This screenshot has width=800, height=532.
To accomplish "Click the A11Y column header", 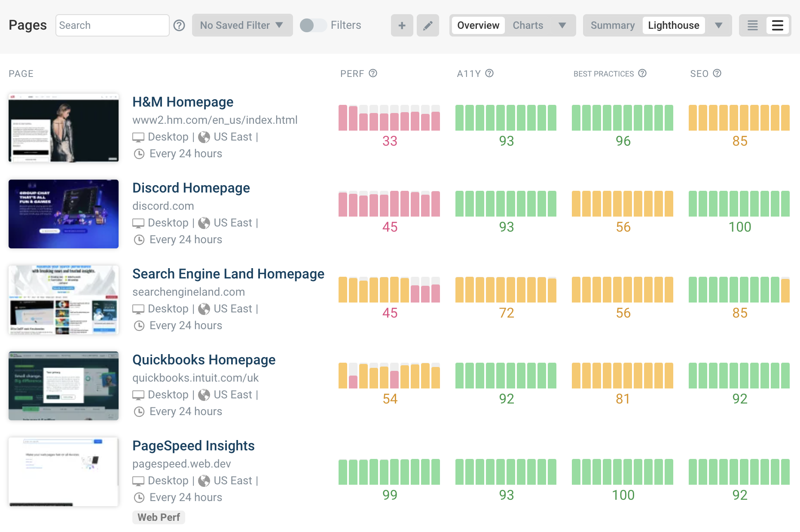I will click(x=469, y=74).
